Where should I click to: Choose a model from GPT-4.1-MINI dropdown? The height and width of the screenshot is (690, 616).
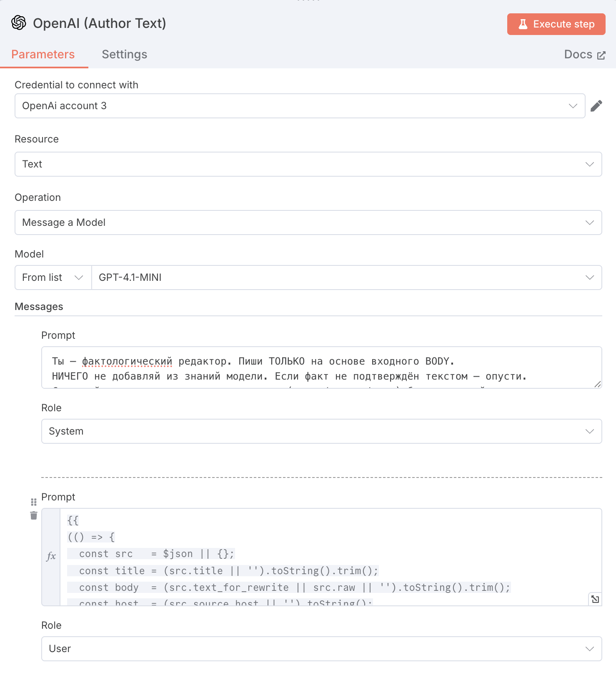346,277
